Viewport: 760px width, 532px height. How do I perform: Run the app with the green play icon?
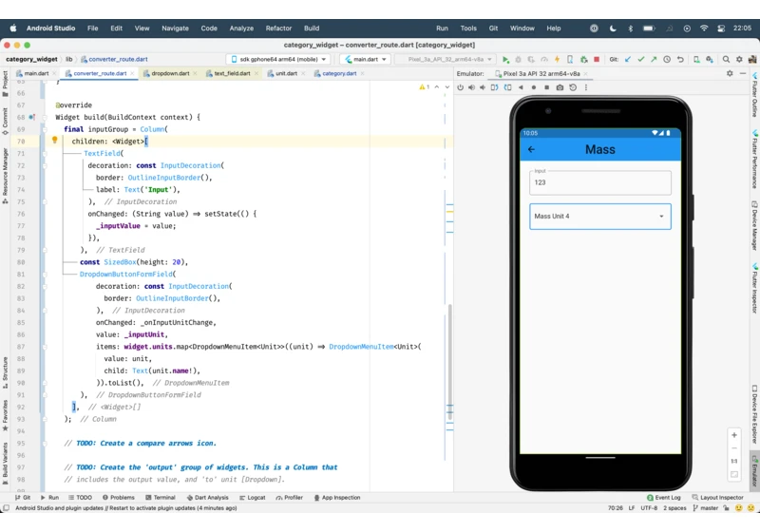(505, 59)
